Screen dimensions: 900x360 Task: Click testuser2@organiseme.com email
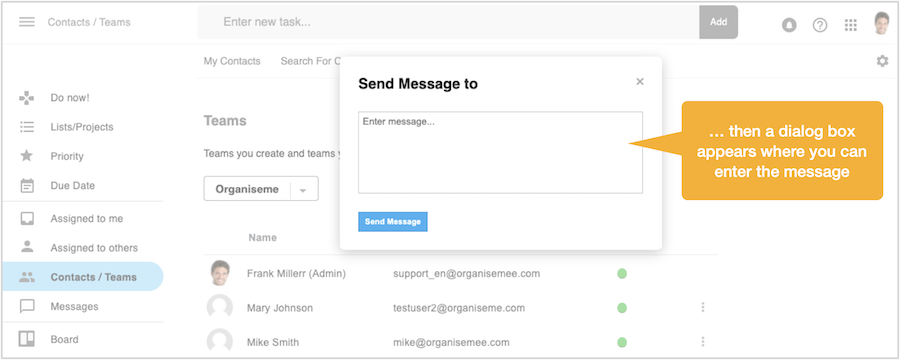coord(459,308)
